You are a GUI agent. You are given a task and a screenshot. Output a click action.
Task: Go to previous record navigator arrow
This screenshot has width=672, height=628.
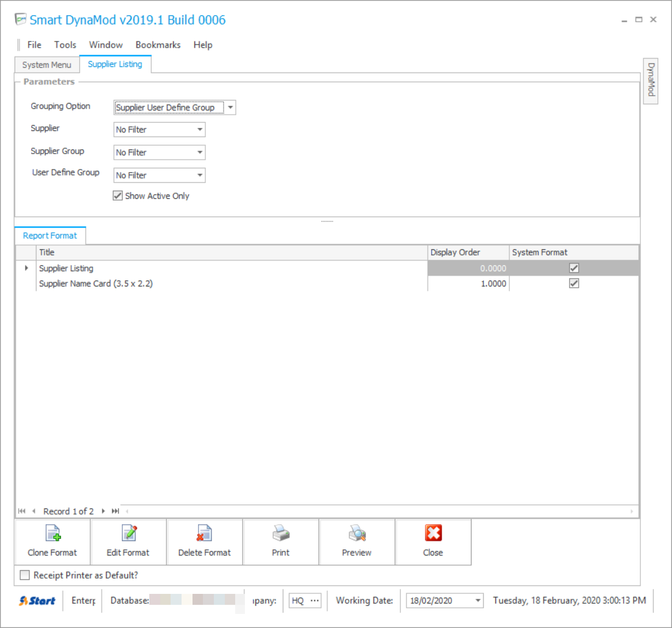tap(34, 511)
